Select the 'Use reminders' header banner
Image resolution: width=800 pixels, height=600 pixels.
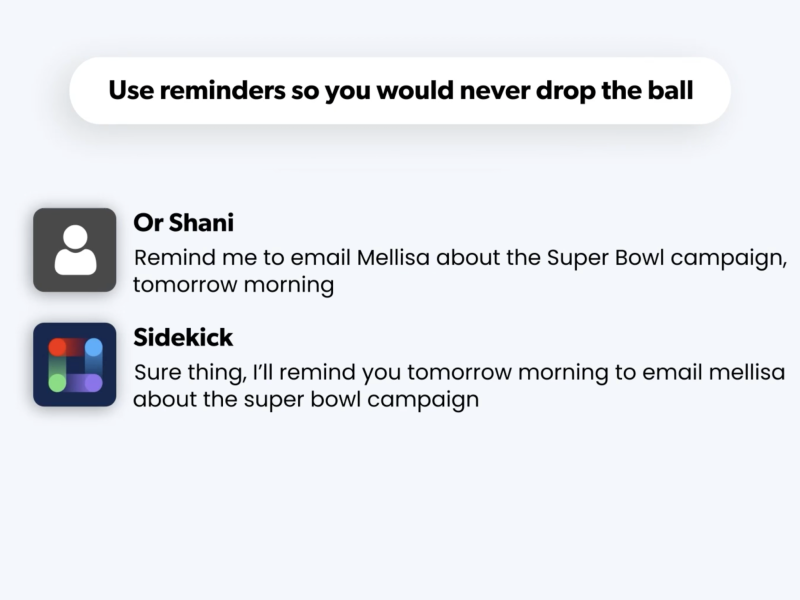pos(400,91)
